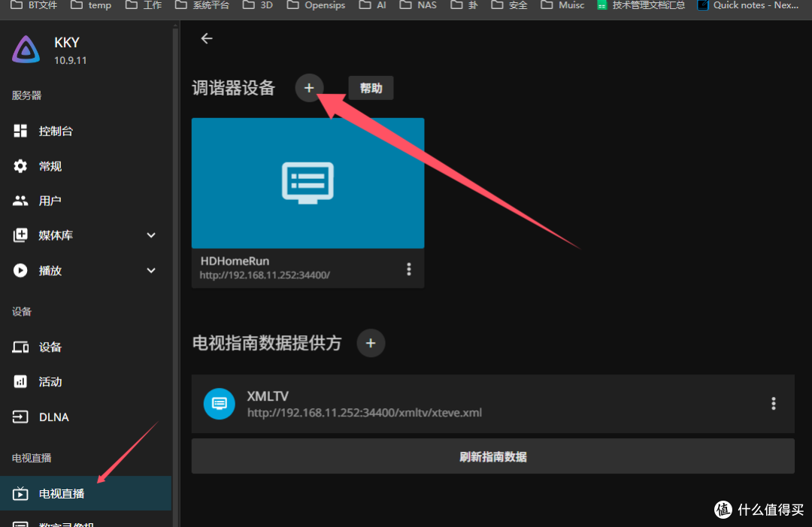Click the 活动 activity chart icon
This screenshot has height=527, width=812.
click(20, 382)
